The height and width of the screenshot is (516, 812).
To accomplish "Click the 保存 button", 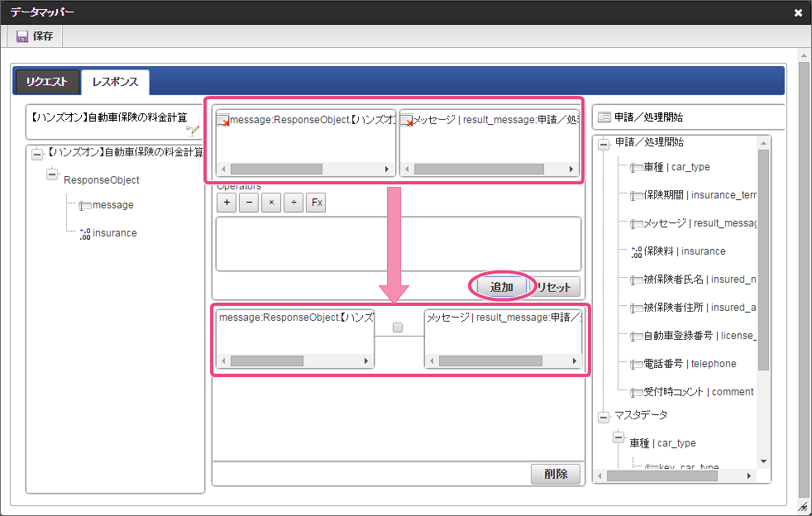I will tap(36, 36).
